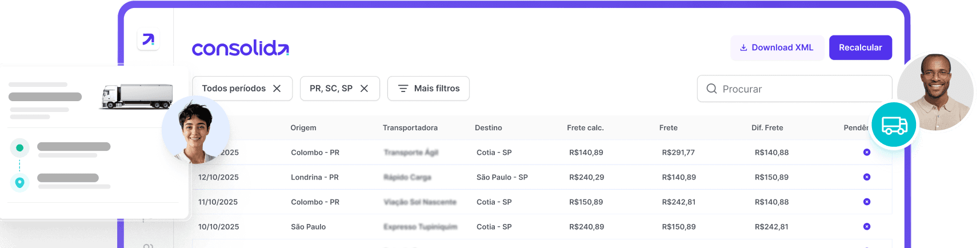Sort by Transportadora column header
980x248 pixels.
[410, 127]
